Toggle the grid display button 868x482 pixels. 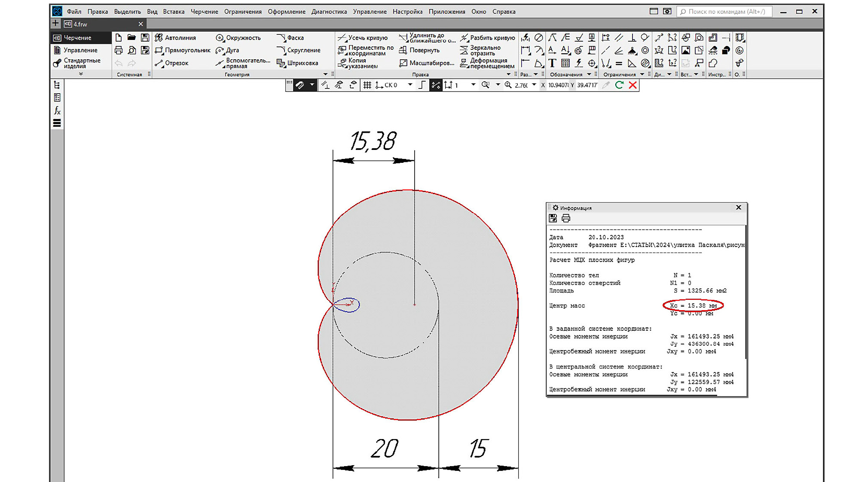[x=367, y=85]
